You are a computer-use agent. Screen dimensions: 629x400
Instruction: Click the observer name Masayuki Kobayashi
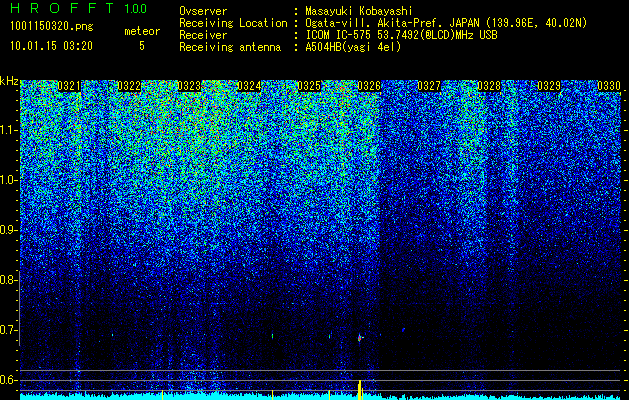pyautogui.click(x=359, y=11)
